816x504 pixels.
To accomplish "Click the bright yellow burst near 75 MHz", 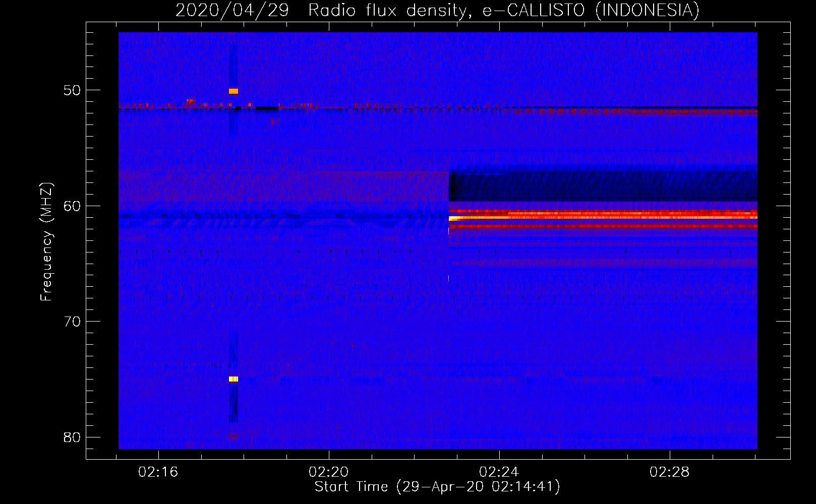I will click(x=233, y=379).
